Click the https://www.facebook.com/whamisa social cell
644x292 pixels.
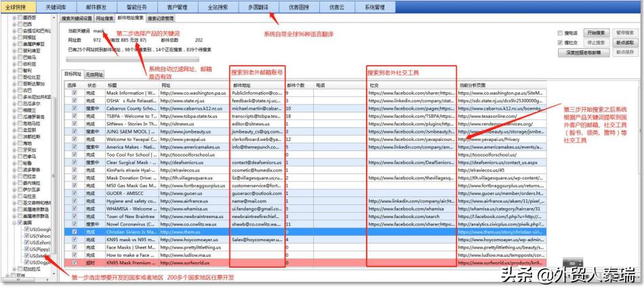(x=411, y=209)
